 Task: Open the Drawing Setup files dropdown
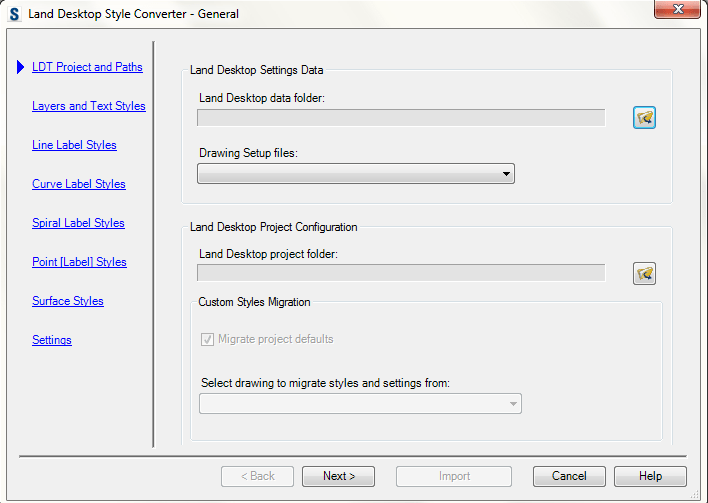click(356, 174)
